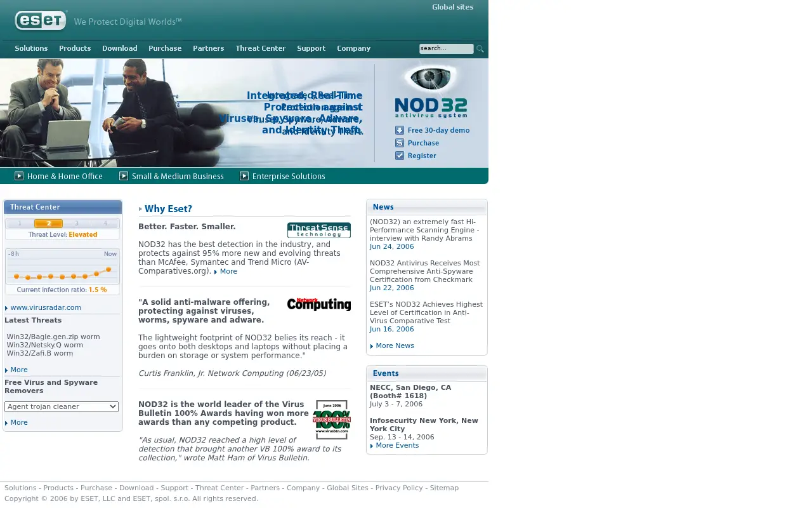Click the ThreatSense technology logo
Image resolution: width=812 pixels, height=508 pixels.
click(x=319, y=230)
